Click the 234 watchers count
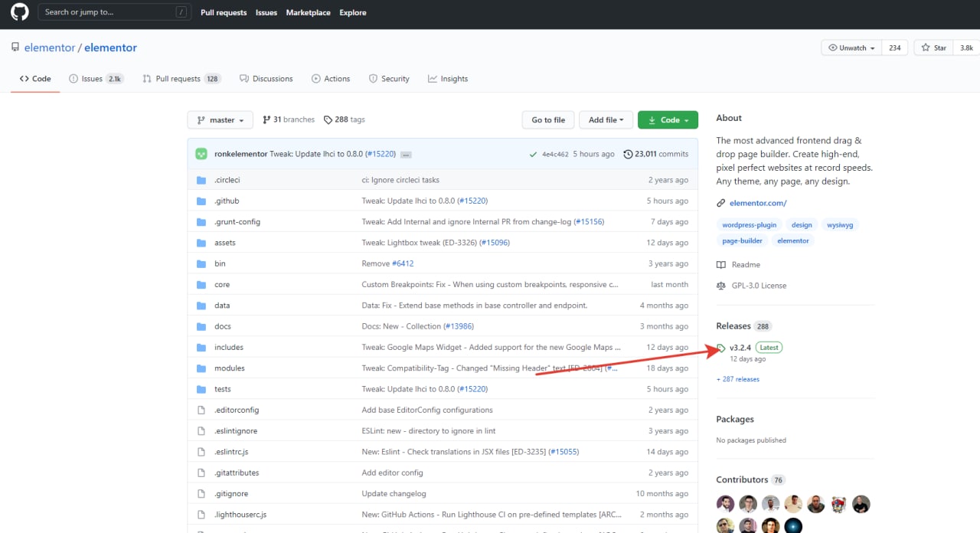 (895, 47)
